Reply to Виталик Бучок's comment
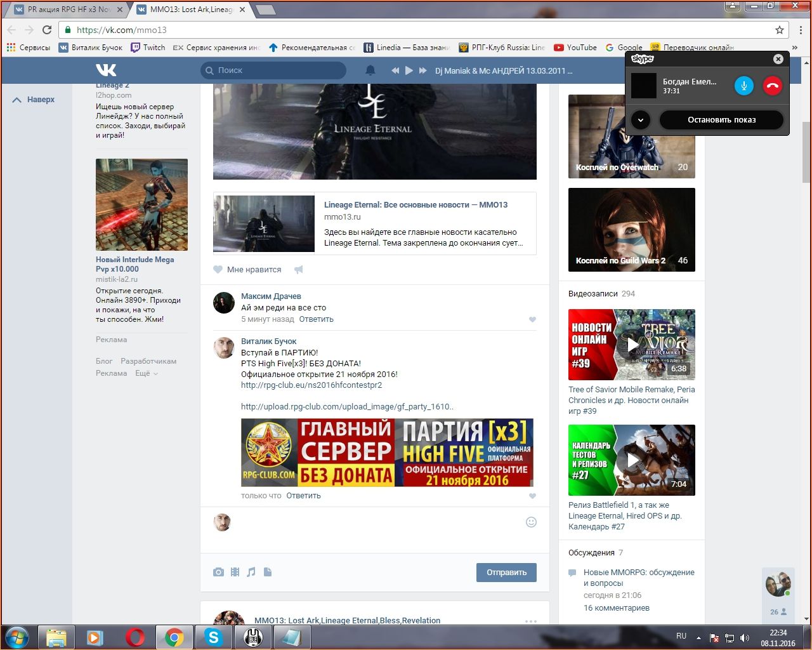The image size is (812, 650). pyautogui.click(x=303, y=496)
